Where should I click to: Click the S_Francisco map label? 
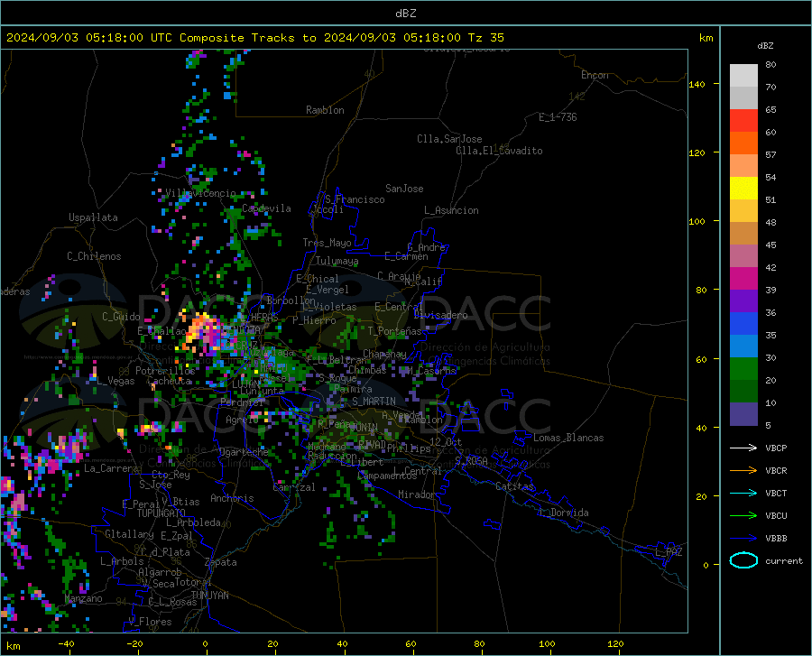(355, 199)
